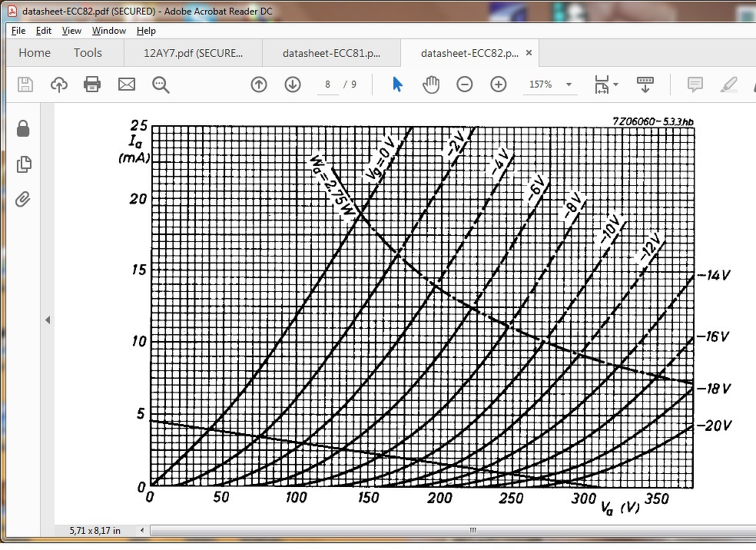Open the read mode keyboard icon
This screenshot has height=550, width=756.
click(x=645, y=84)
